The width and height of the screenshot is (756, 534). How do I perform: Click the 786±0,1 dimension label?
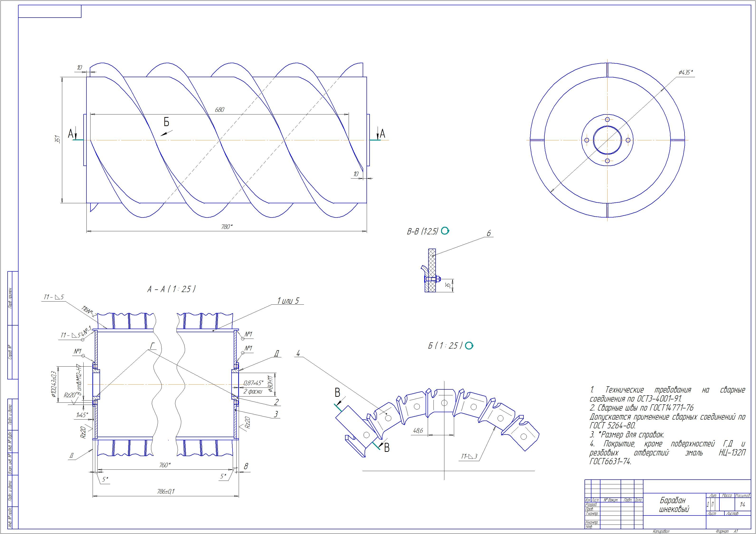[166, 491]
